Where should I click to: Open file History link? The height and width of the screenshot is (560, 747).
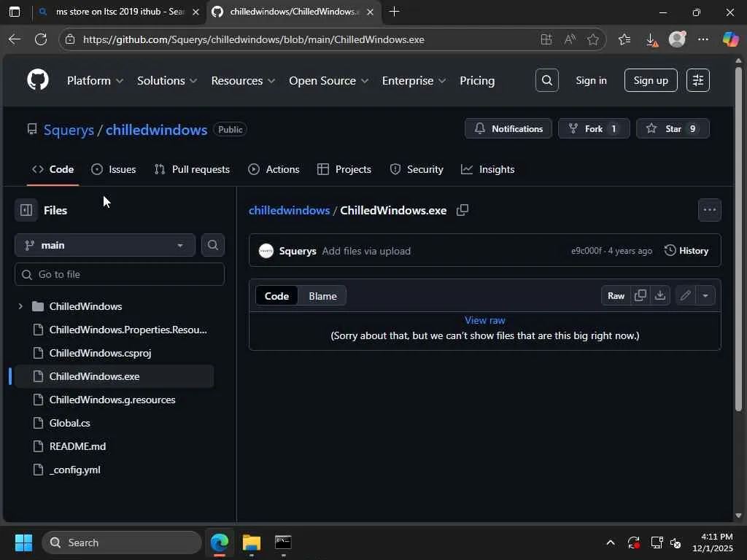[x=686, y=251]
